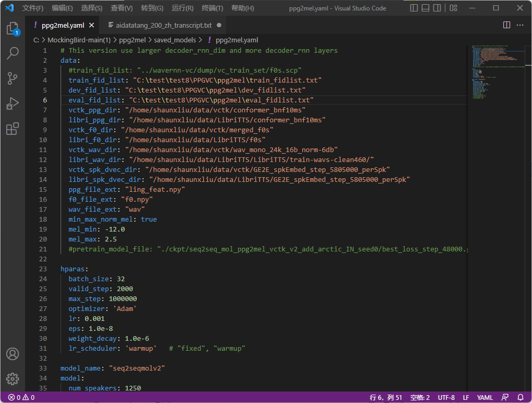The image size is (532, 403).
Task: Open 帮助(H) menu
Action: pyautogui.click(x=243, y=8)
